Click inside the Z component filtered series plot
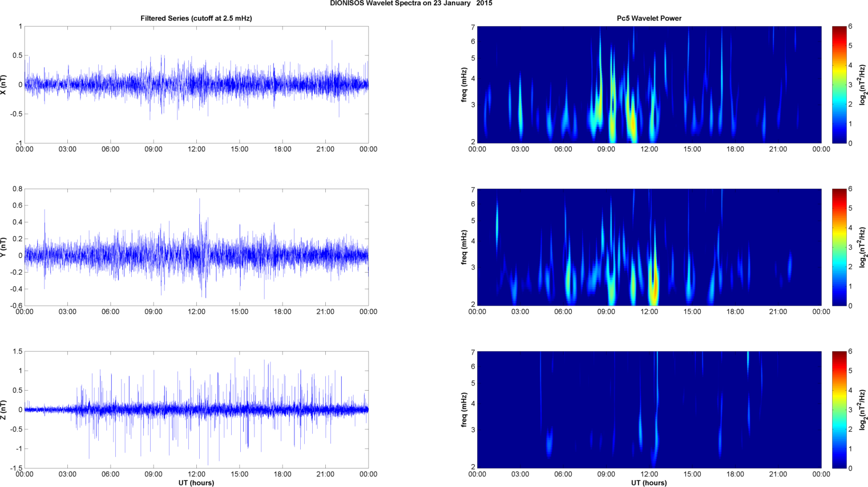The image size is (868, 487). pos(196,409)
